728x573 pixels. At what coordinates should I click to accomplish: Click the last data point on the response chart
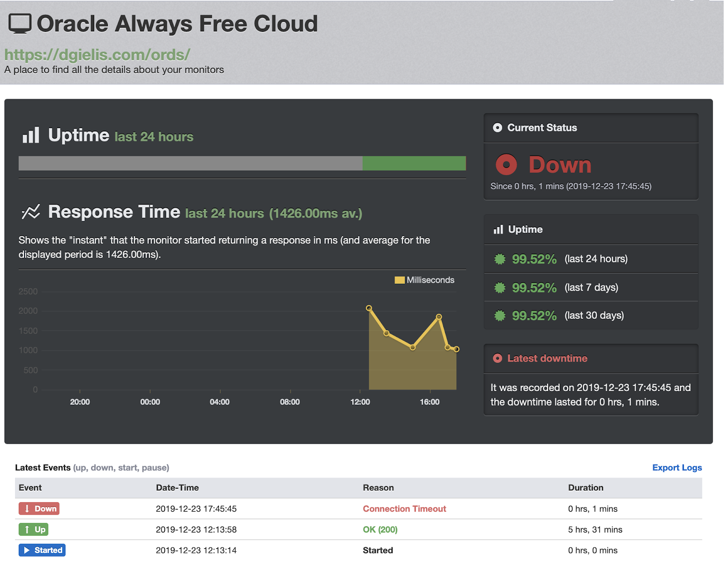coord(456,349)
